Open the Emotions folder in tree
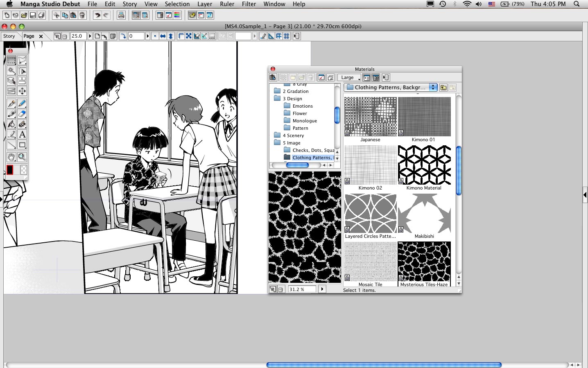This screenshot has width=588, height=368. pos(302,106)
